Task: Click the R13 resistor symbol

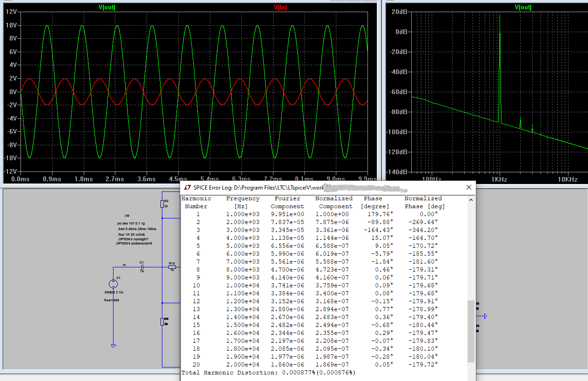Action: pyautogui.click(x=172, y=267)
